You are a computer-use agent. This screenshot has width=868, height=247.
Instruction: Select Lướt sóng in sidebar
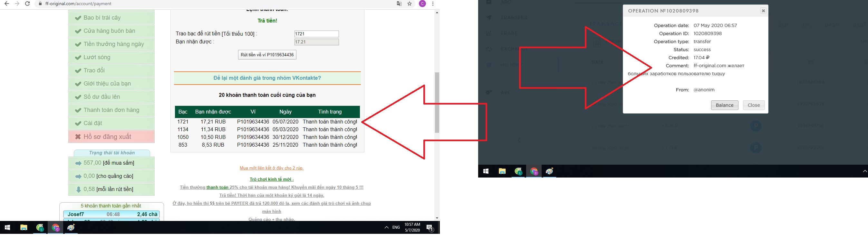click(x=111, y=57)
